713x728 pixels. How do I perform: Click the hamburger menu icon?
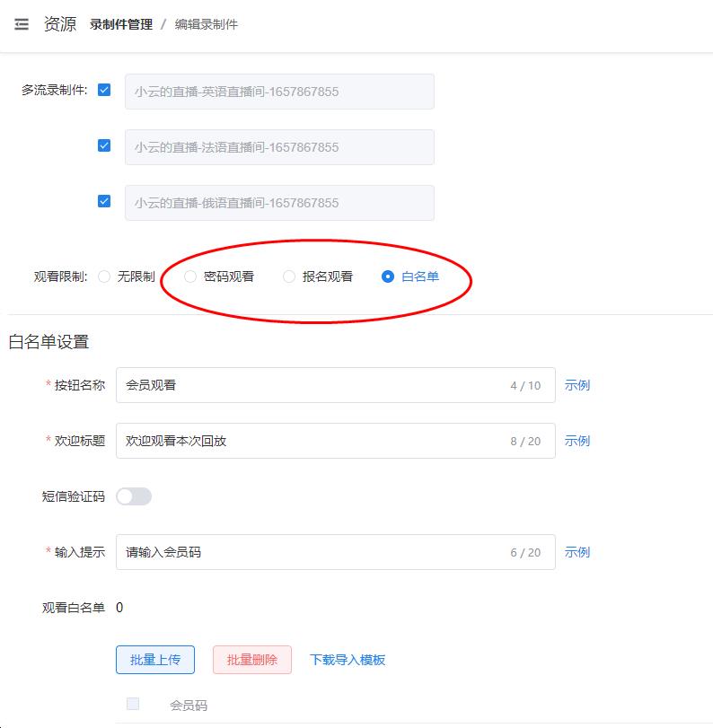22,24
